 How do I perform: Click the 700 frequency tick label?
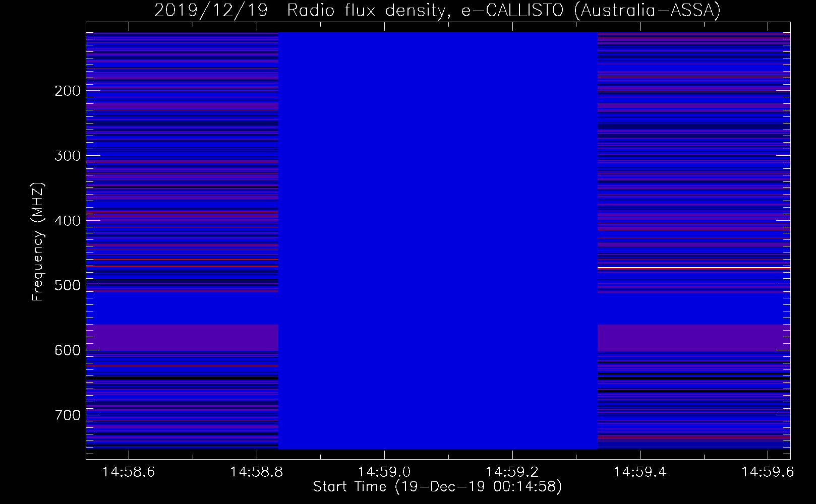point(68,415)
